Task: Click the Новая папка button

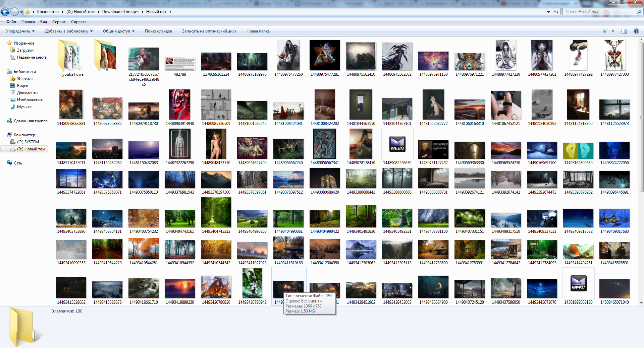Action: [258, 31]
